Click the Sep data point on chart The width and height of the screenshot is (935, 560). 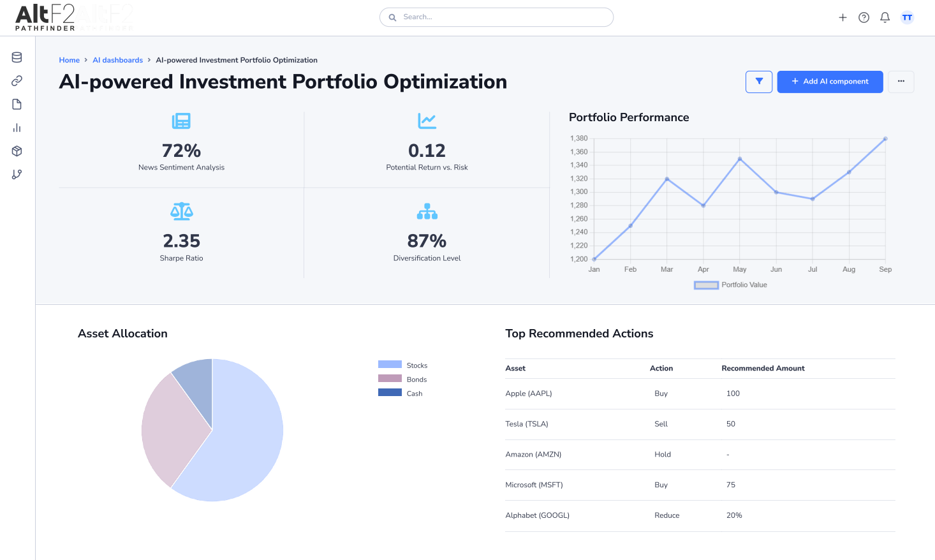point(885,138)
